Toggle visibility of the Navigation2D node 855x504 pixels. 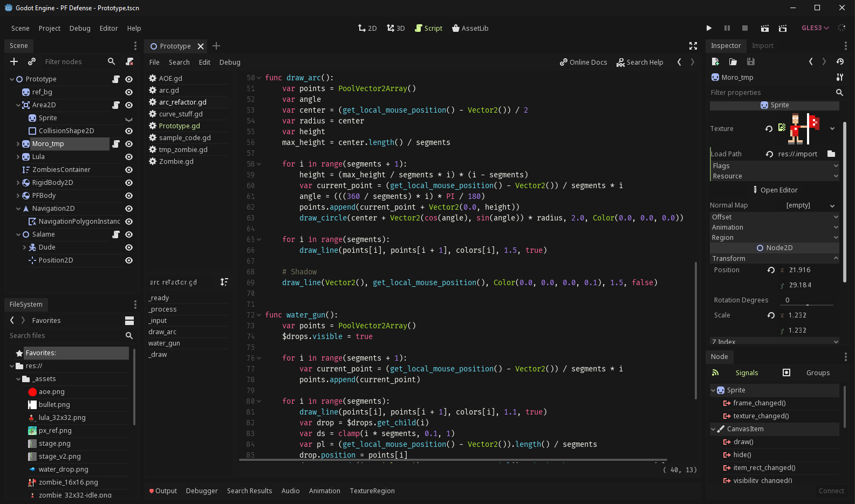pyautogui.click(x=129, y=209)
